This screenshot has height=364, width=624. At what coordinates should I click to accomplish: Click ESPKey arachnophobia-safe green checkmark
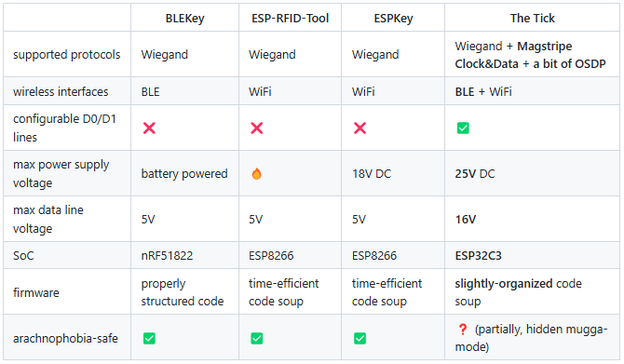(359, 339)
